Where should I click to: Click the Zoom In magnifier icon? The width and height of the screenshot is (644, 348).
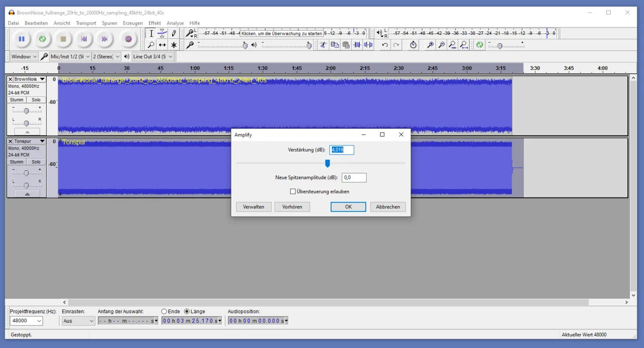pyautogui.click(x=430, y=45)
